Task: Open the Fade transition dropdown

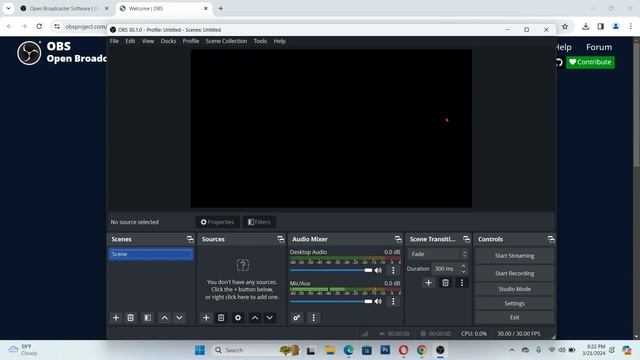Action: pos(438,254)
